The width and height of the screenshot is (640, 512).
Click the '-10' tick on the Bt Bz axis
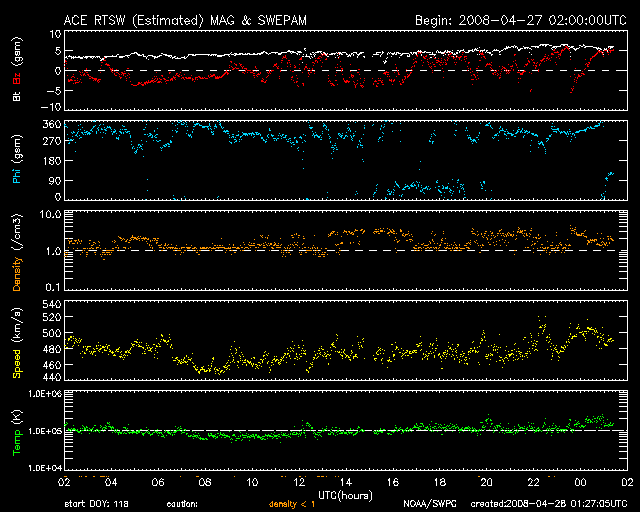[52, 107]
